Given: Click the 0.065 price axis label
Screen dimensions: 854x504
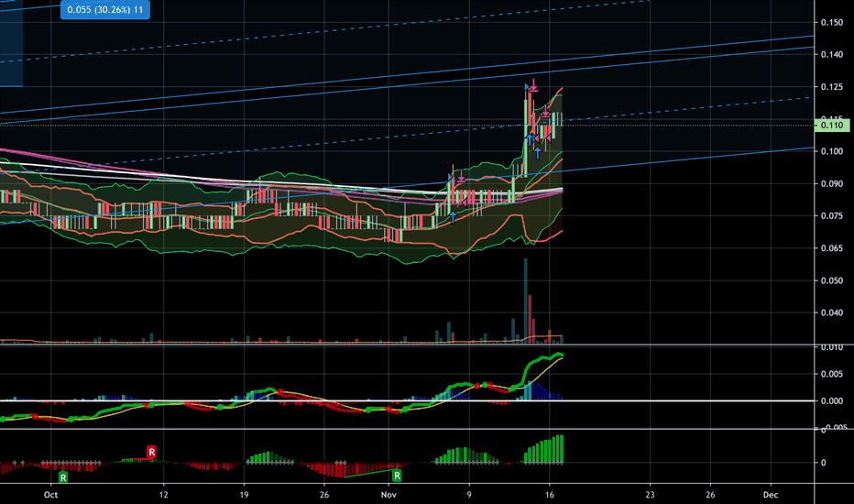Looking at the screenshot, I should [x=832, y=248].
